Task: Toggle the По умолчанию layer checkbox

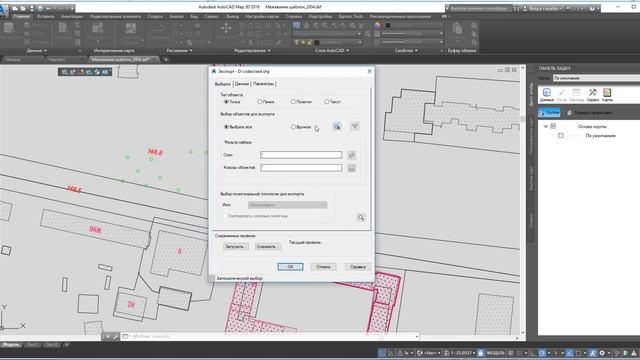Action: click(561, 136)
